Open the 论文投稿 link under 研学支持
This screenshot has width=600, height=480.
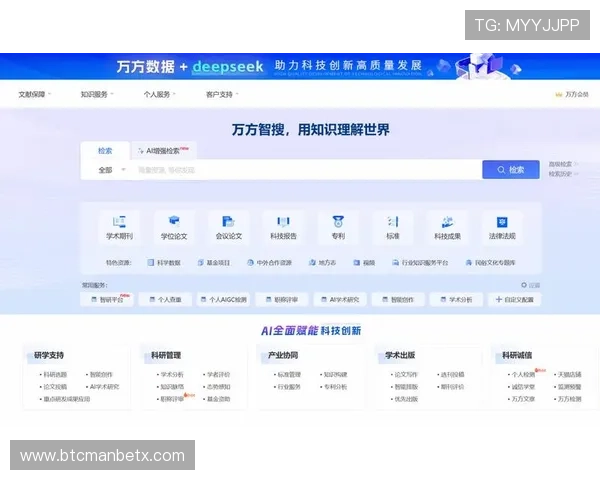click(55, 387)
